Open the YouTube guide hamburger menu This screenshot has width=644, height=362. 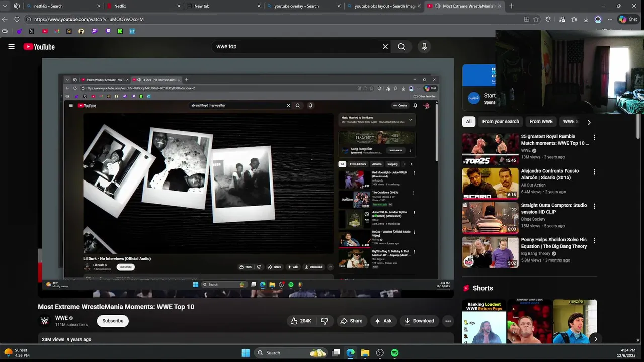pos(11,47)
